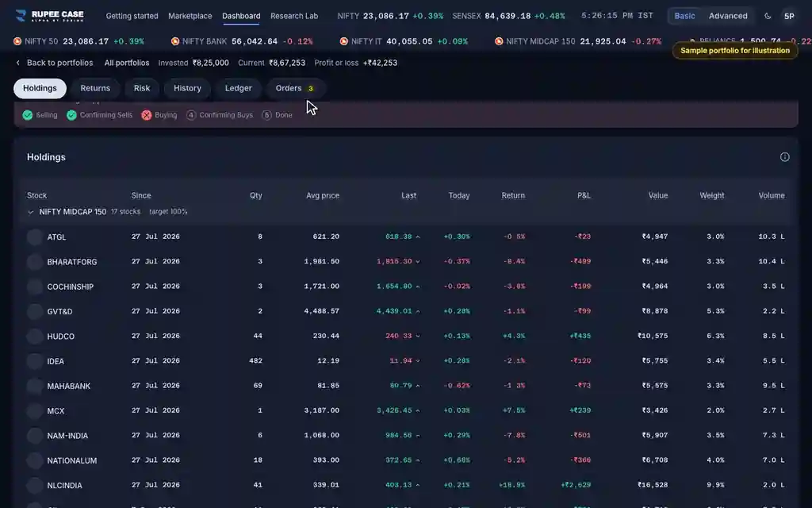Viewport: 812px width, 508px height.
Task: Click the Rupee Case logo
Action: pos(49,16)
